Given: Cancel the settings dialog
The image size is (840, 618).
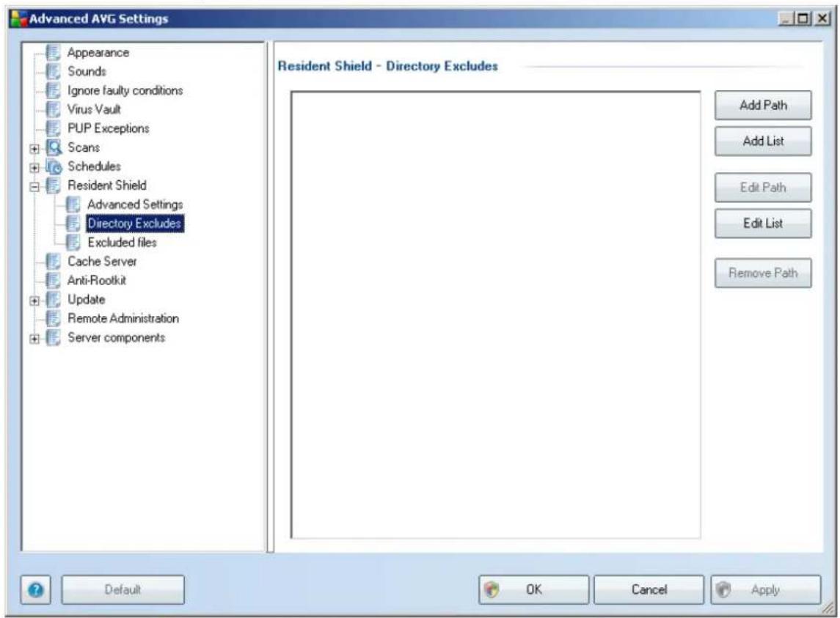Looking at the screenshot, I should (649, 590).
